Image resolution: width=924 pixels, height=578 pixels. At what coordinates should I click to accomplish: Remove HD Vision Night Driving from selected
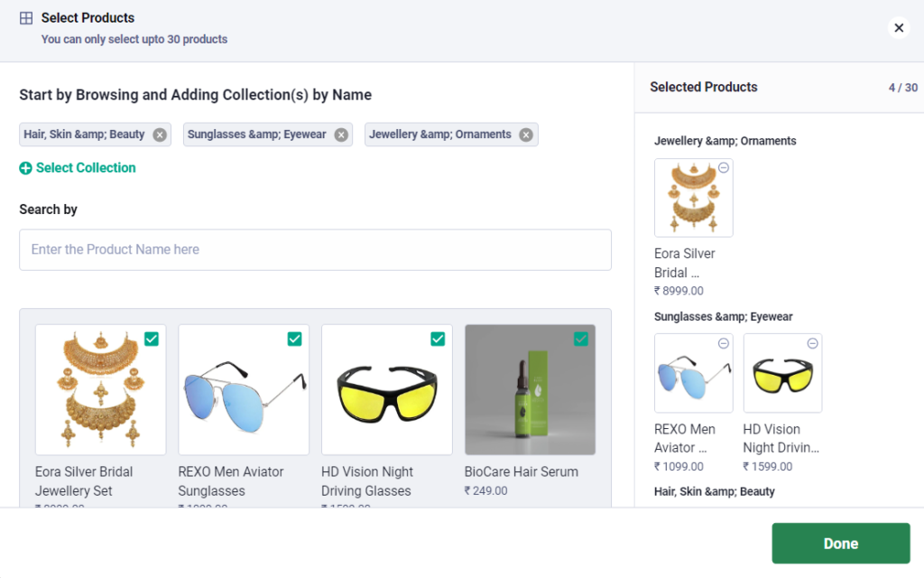[812, 343]
